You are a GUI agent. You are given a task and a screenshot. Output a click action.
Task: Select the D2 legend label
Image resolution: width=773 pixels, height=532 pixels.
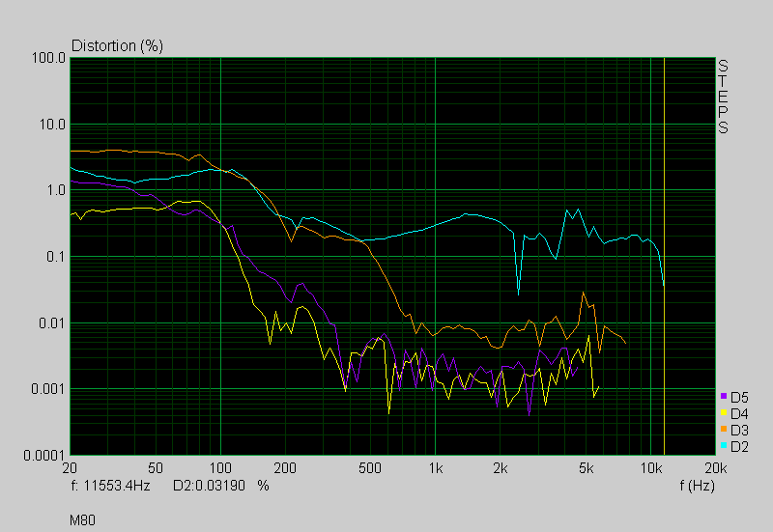(x=739, y=447)
